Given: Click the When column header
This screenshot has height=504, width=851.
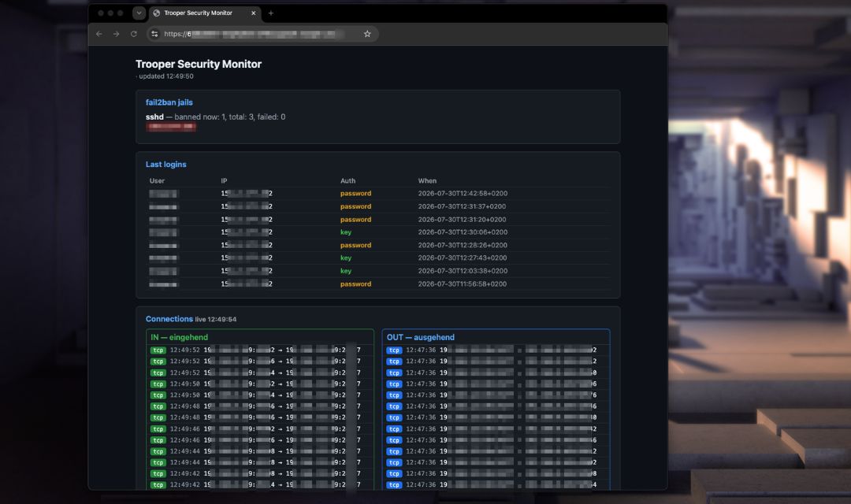Looking at the screenshot, I should pos(427,180).
